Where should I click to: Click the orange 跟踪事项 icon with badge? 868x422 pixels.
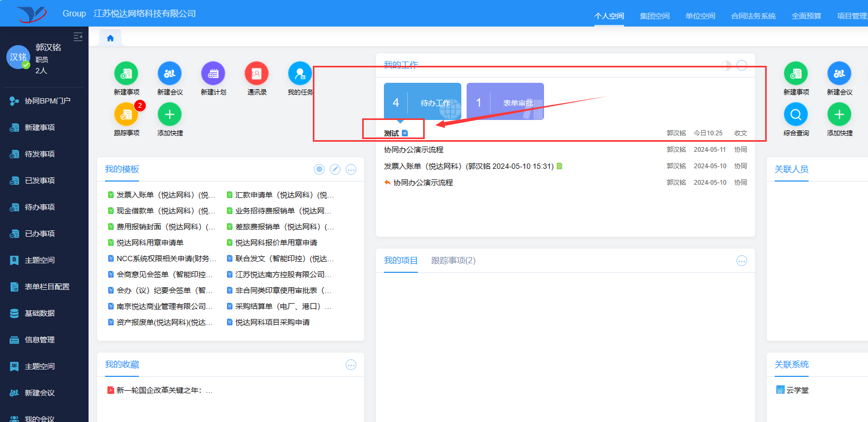pyautogui.click(x=126, y=115)
